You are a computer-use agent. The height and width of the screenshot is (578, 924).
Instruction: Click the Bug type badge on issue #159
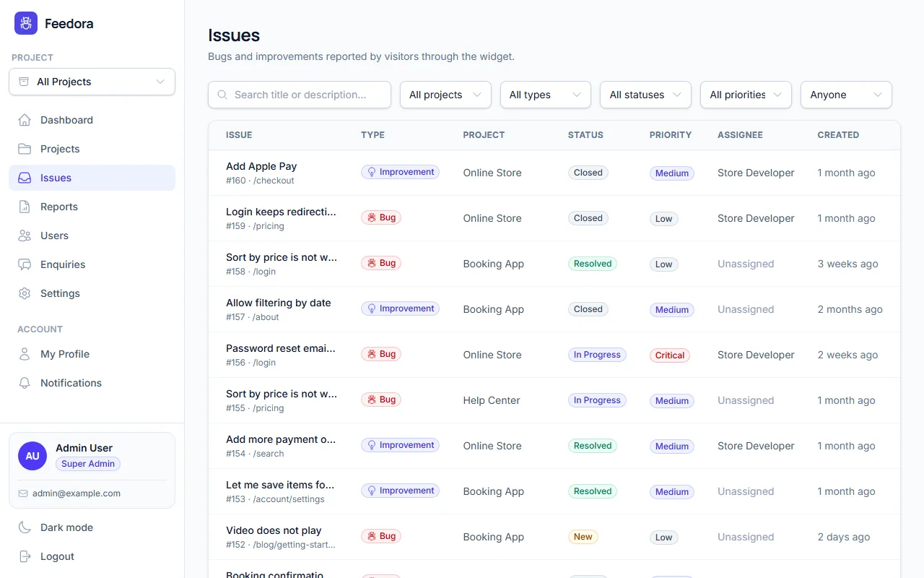[381, 217]
